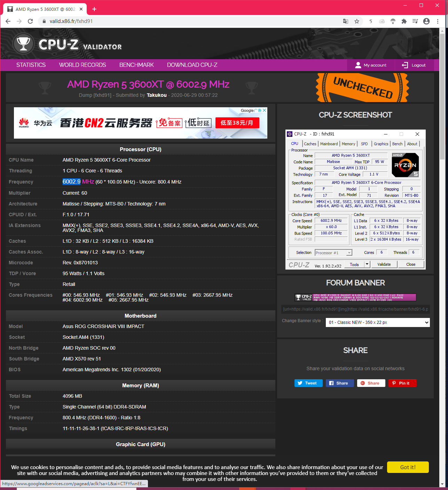Screen dimensions: 448x490
Task: Select the Memory tab in CPU-Z screenshot
Action: (348, 144)
